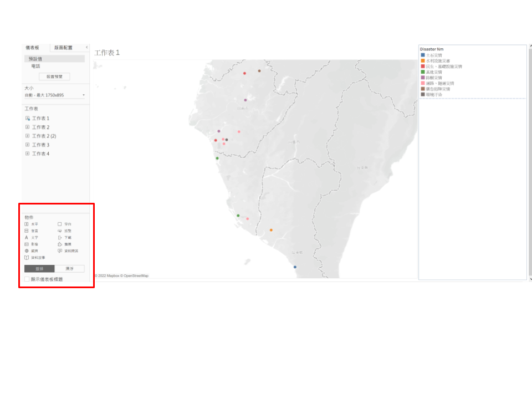Select the 水平 horizontal container object
Image resolution: width=532 pixels, height=399 pixels.
[x=31, y=224]
